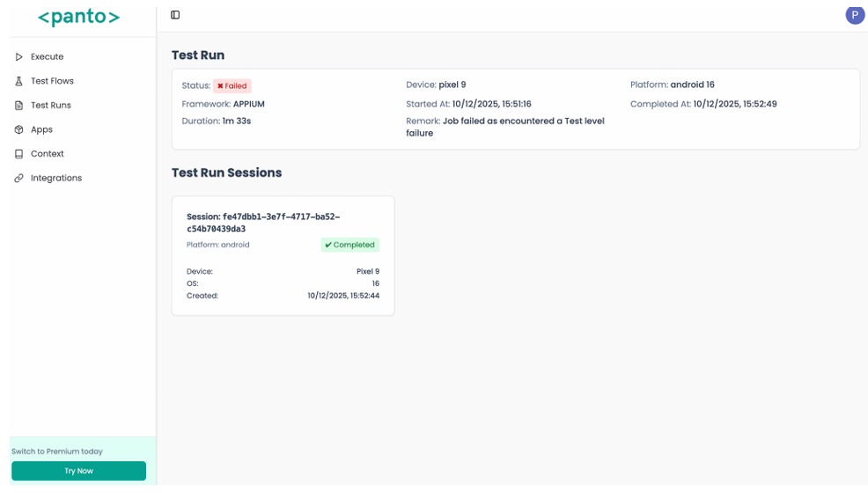
Task: Navigate to Apps in the sidebar
Action: 41,129
